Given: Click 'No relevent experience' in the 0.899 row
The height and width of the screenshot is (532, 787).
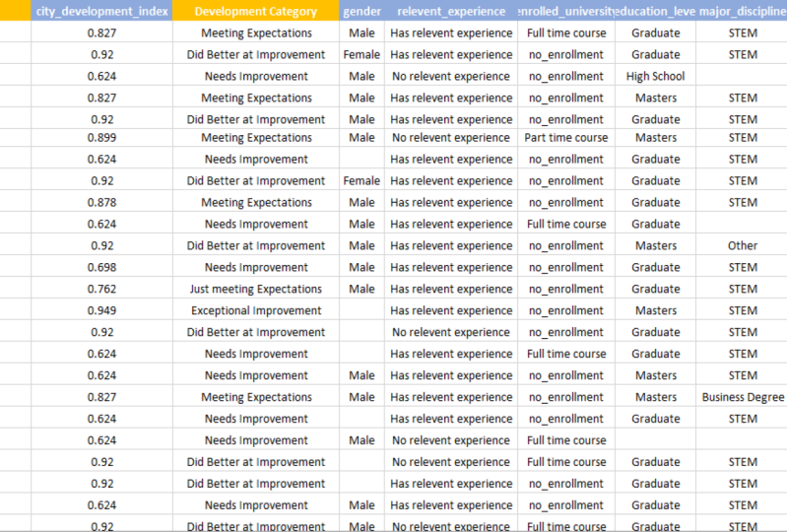Looking at the screenshot, I should [451, 138].
